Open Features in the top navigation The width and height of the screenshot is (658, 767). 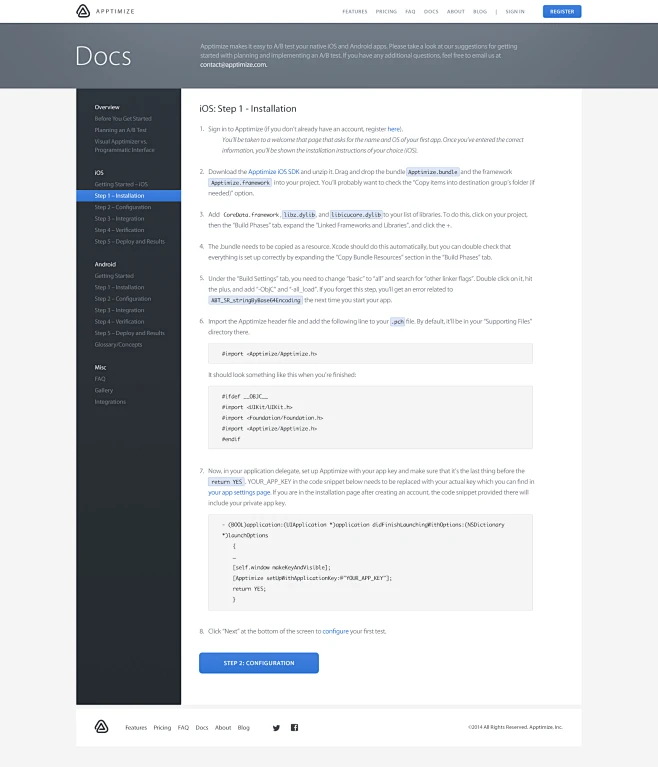tap(354, 11)
